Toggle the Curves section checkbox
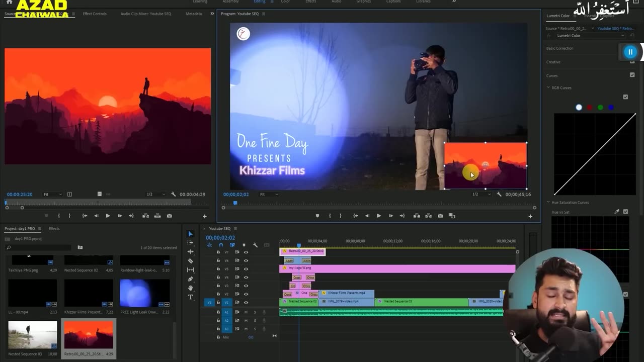This screenshot has height=362, width=644. tap(632, 75)
